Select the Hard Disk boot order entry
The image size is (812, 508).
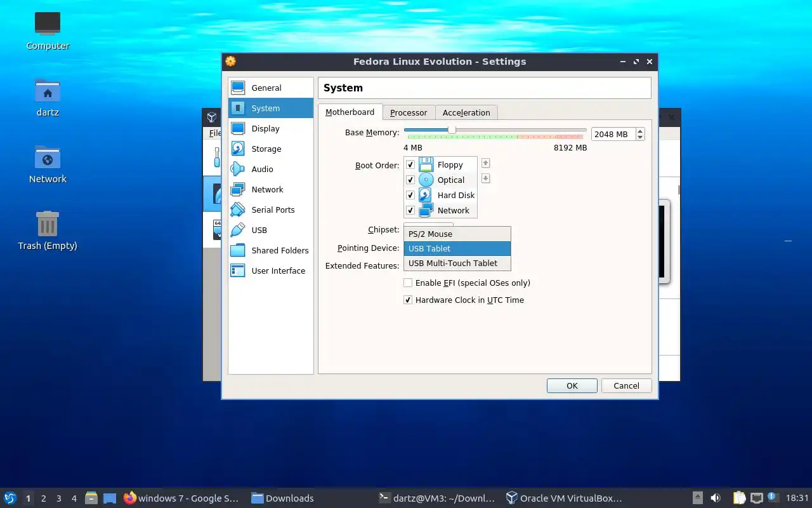(x=440, y=195)
